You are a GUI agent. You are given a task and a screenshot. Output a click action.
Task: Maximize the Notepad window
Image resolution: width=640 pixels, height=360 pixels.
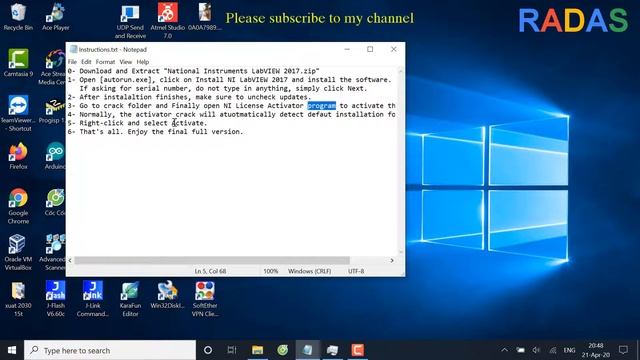[370, 49]
